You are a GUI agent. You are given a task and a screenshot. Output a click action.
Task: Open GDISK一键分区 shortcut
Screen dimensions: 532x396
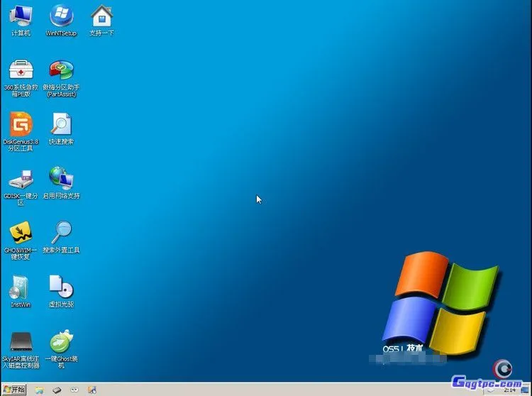coord(21,179)
